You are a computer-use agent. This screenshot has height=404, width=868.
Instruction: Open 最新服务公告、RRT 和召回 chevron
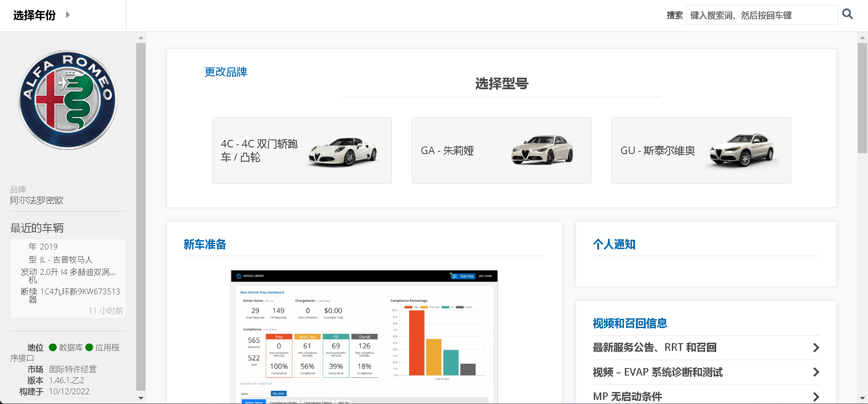[x=816, y=348]
